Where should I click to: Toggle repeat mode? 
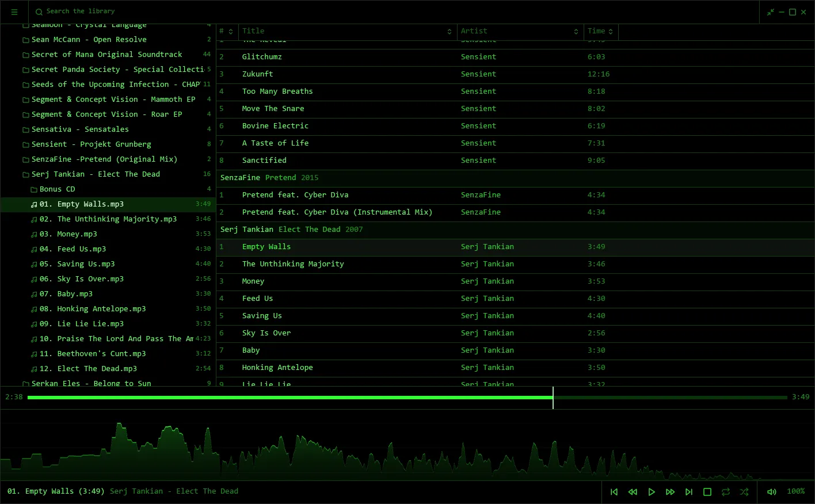726,492
